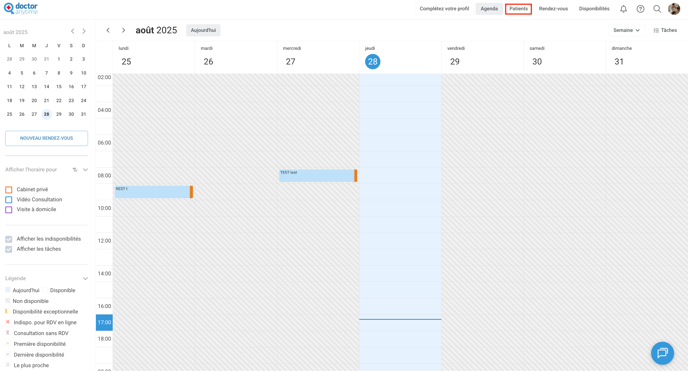Click the 17:00 current time marker
The width and height of the screenshot is (688, 371).
(x=104, y=322)
